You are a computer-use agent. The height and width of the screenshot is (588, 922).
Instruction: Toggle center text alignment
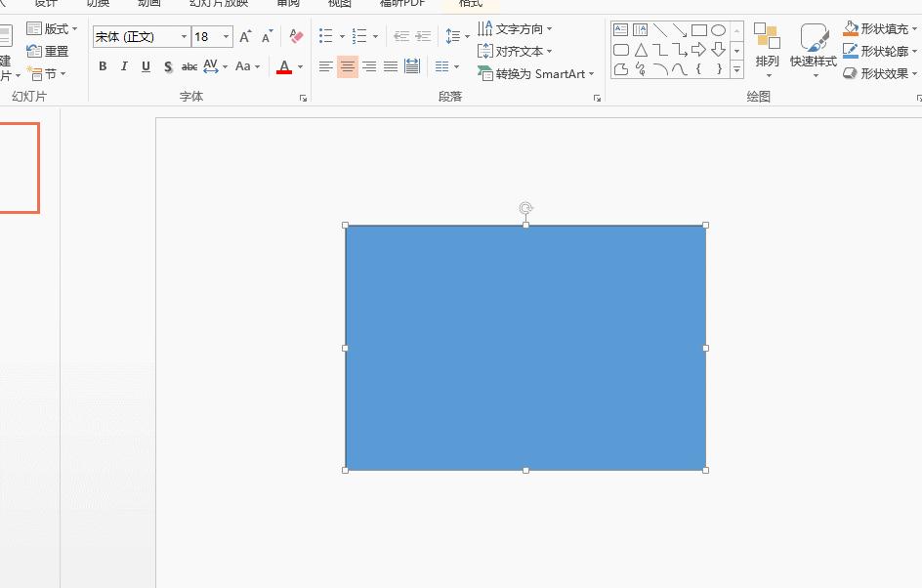[347, 66]
